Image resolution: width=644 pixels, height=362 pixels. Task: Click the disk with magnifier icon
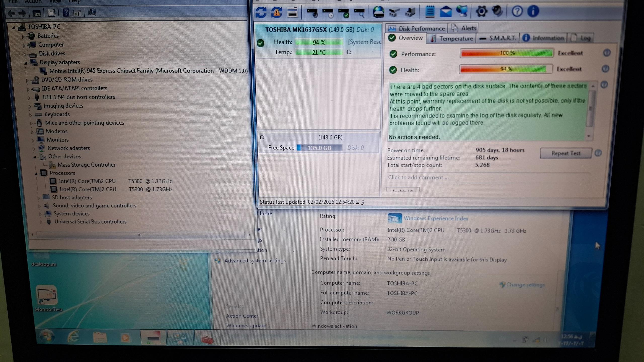[359, 12]
